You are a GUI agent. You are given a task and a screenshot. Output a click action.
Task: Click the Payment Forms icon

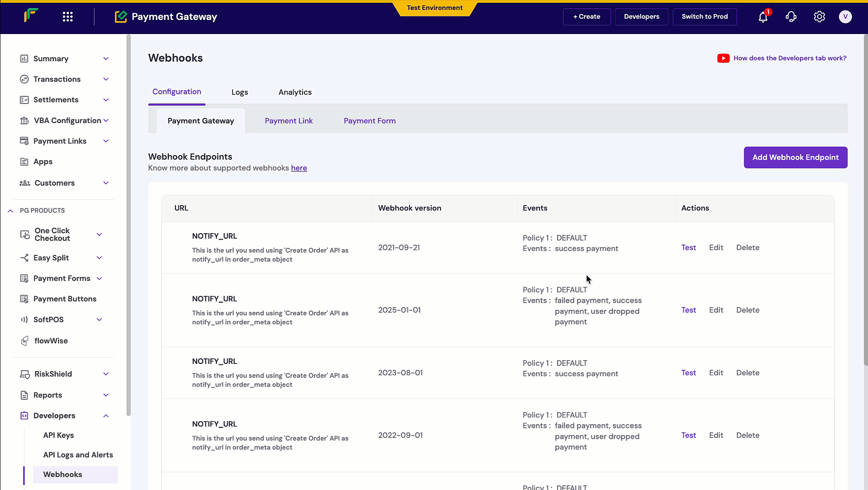[24, 278]
